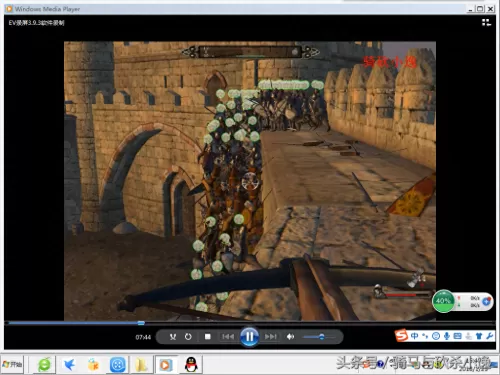Click the green 40% accelerator ball
500x375 pixels.
(443, 301)
